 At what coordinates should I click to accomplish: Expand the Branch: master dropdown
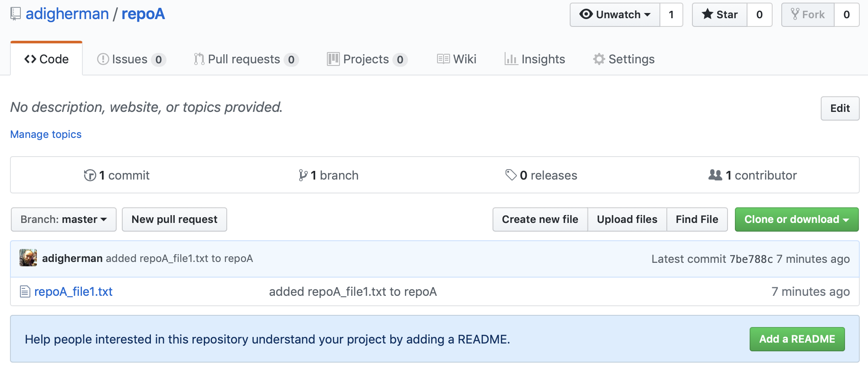point(64,219)
